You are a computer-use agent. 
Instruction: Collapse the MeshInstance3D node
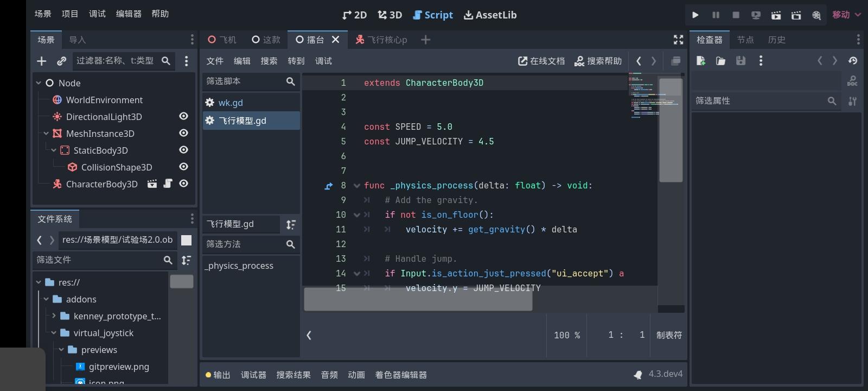tap(46, 134)
